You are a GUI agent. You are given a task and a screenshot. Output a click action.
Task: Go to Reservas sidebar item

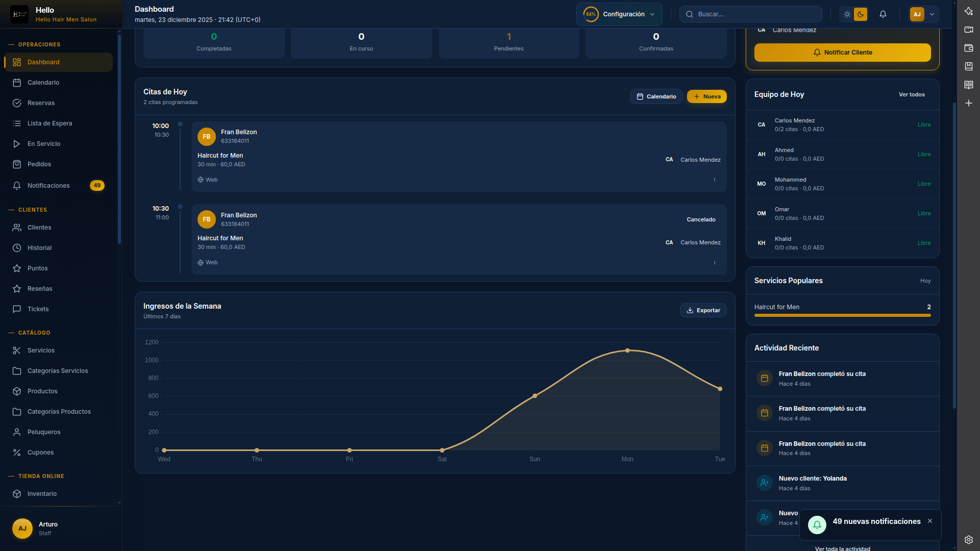click(41, 103)
